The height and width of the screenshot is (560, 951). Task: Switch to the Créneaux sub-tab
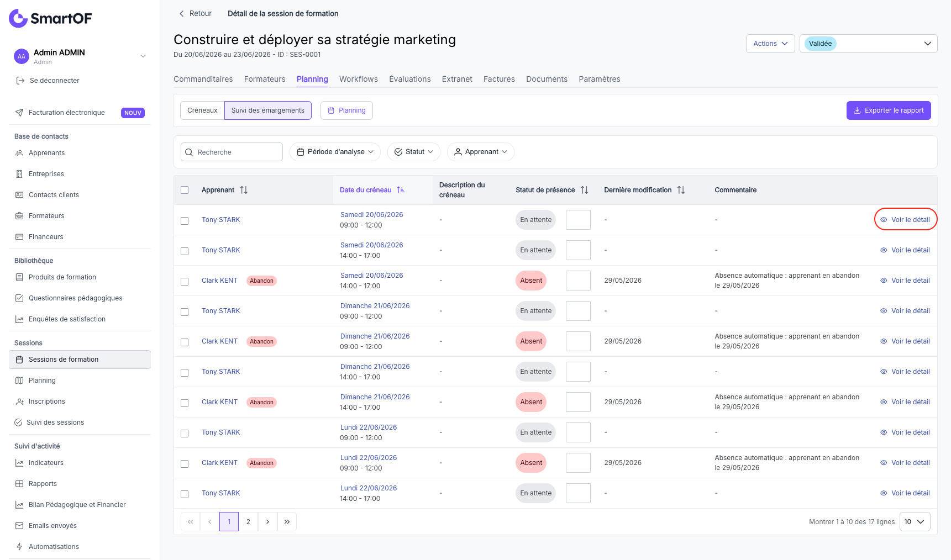(202, 110)
